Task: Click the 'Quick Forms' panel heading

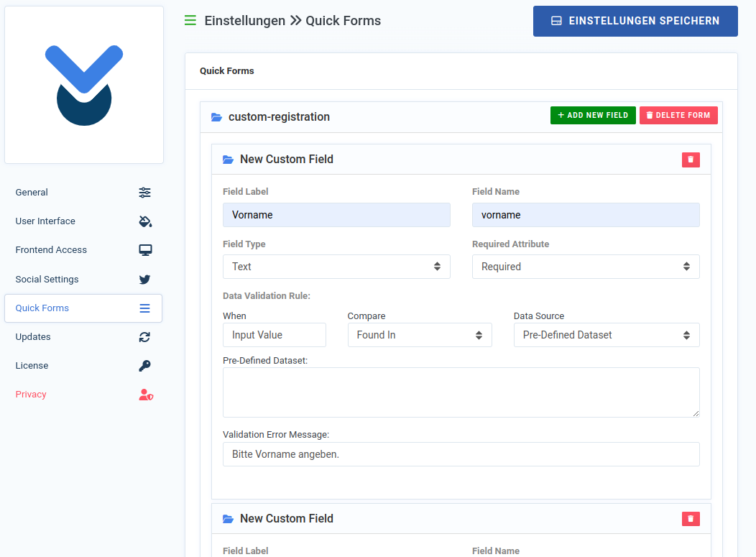Action: coord(226,71)
